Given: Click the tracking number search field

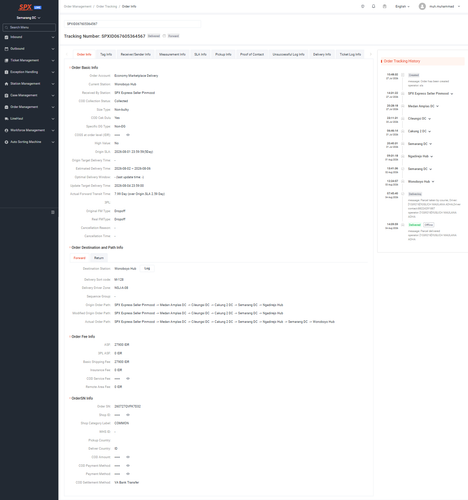Looking at the screenshot, I should click(x=132, y=24).
